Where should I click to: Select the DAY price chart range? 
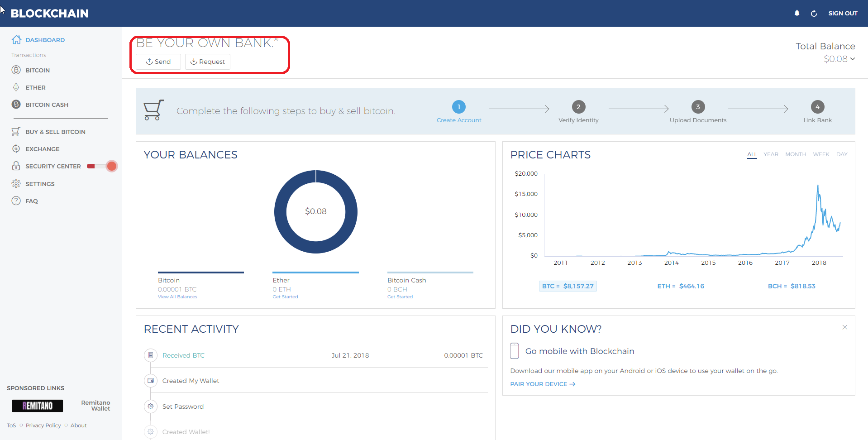tap(842, 154)
